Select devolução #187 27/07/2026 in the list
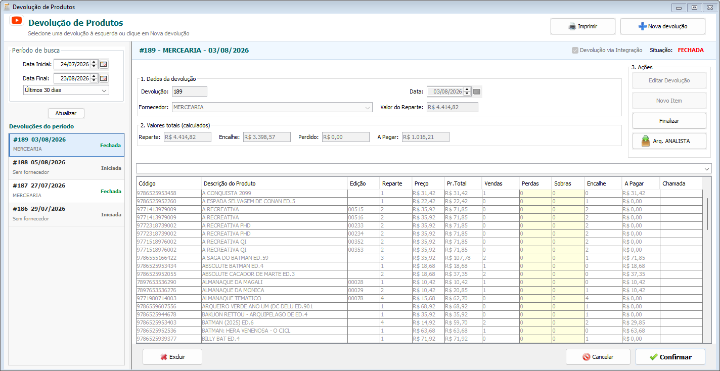The image size is (720, 371). click(67, 191)
